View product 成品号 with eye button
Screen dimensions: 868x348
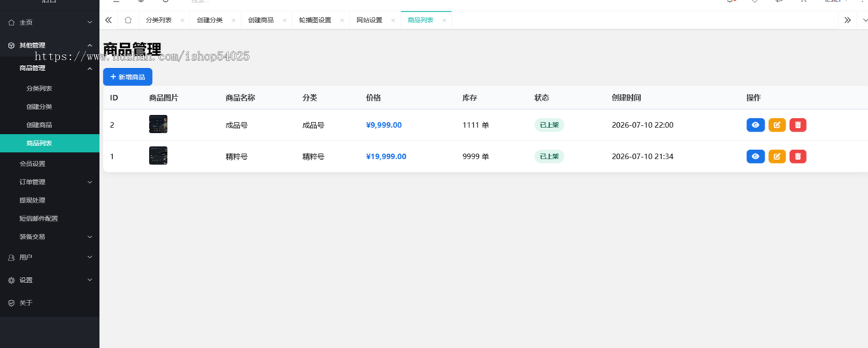click(755, 125)
